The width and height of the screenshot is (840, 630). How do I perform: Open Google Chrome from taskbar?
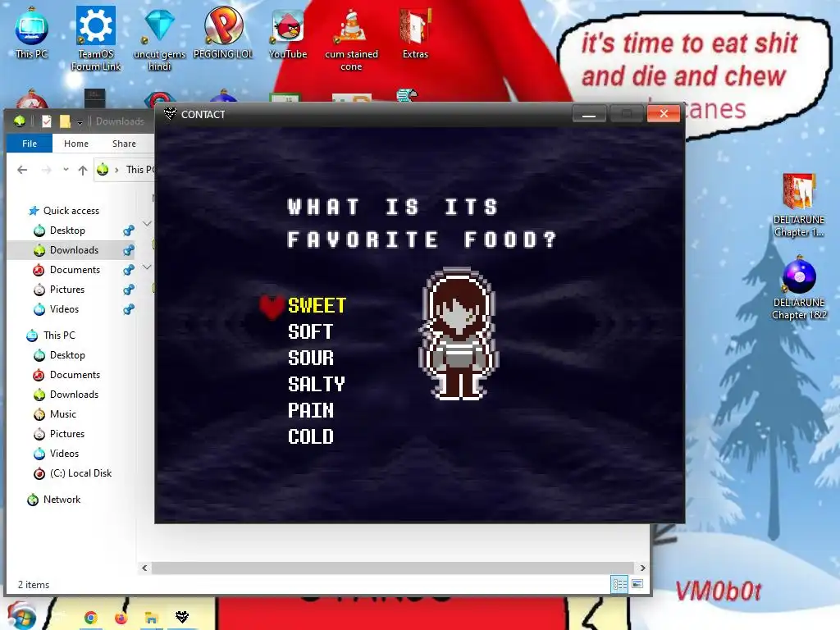(x=90, y=618)
